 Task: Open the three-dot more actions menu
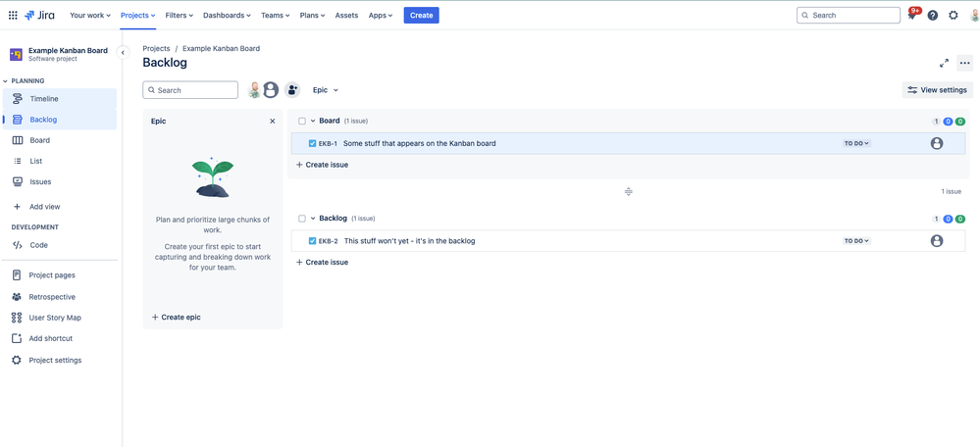(965, 63)
